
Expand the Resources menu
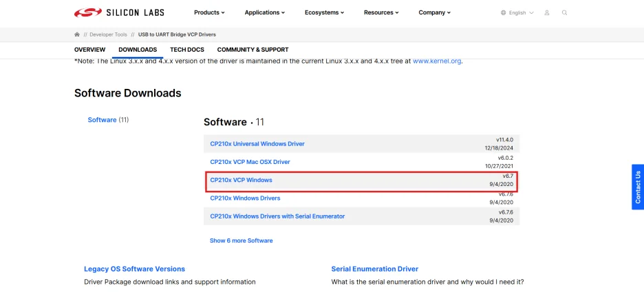381,13
